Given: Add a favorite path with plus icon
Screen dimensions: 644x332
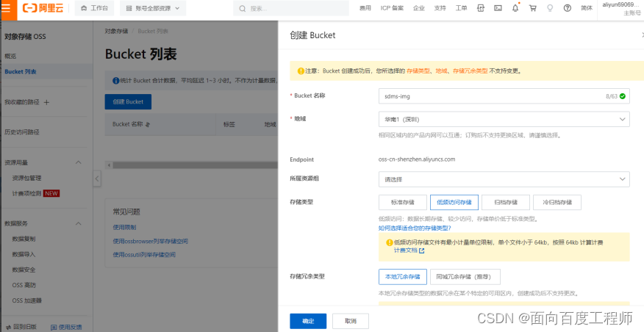Looking at the screenshot, I should click(46, 102).
